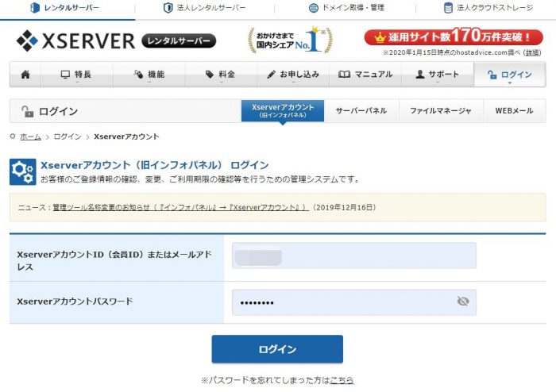Expand the サポート navigation menu
The width and height of the screenshot is (556, 392).
[x=438, y=75]
